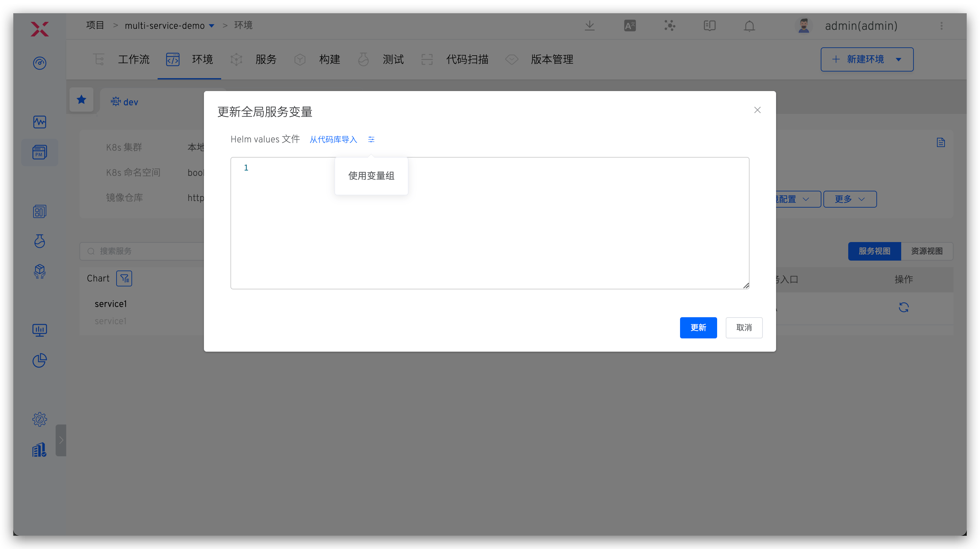Screen dimensions: 980x549
Task: Expand the multi-service-demo project dropdown
Action: pyautogui.click(x=212, y=25)
